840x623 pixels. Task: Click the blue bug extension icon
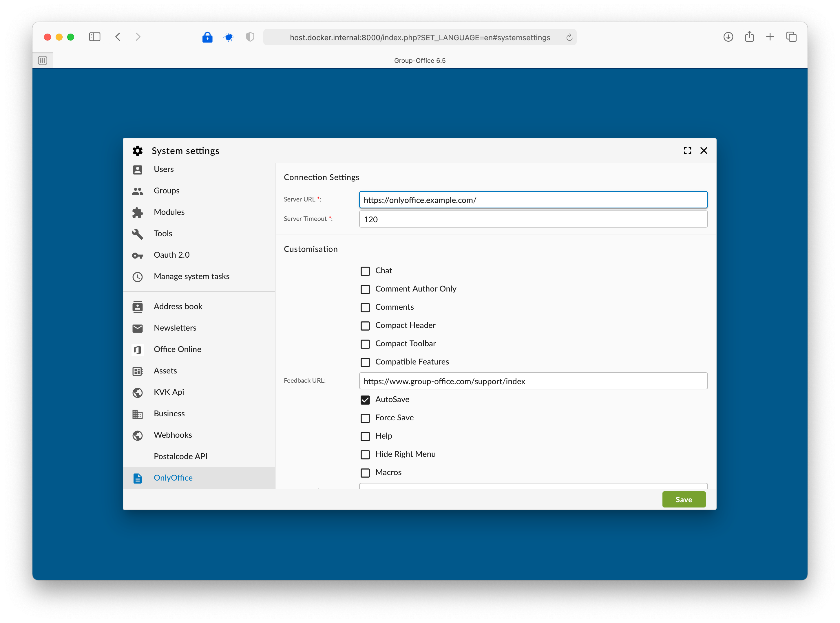229,37
